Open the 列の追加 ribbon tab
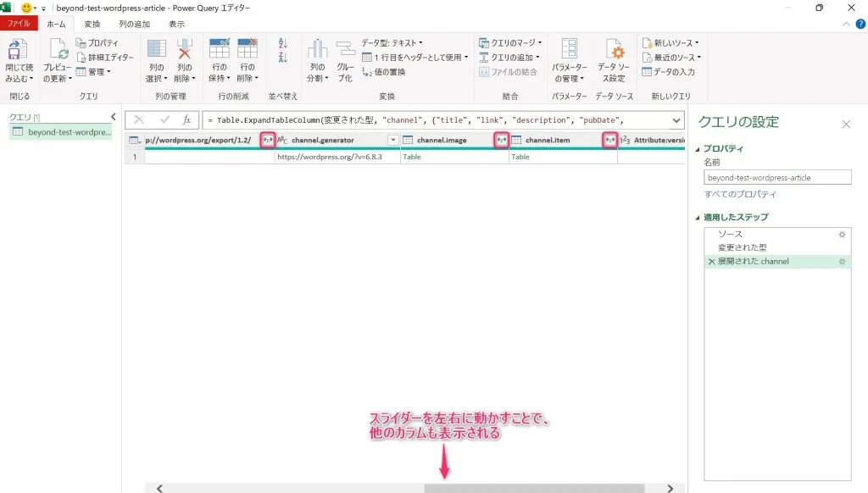 [136, 25]
